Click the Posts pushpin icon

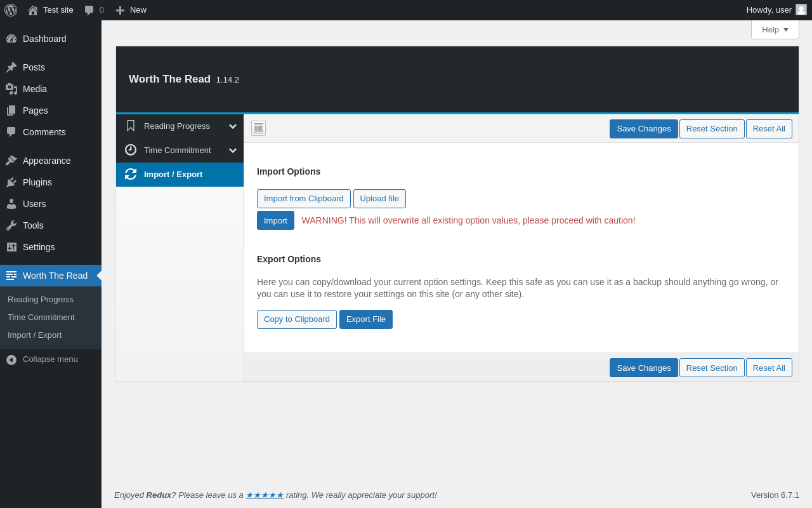(x=11, y=67)
